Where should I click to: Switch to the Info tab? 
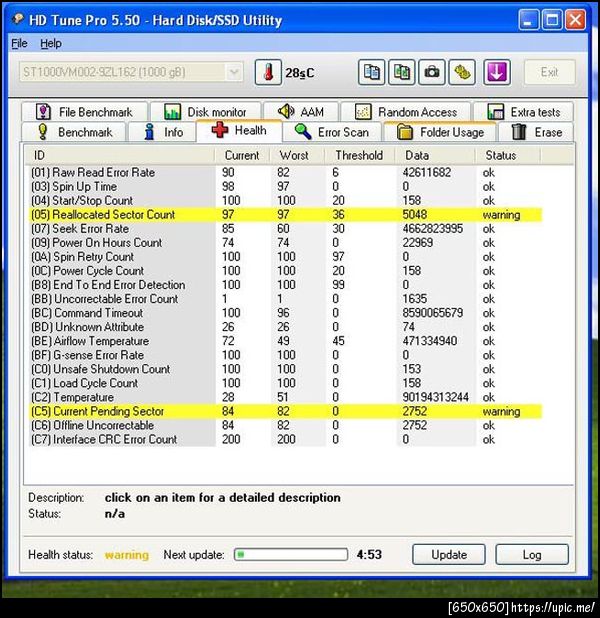click(162, 132)
